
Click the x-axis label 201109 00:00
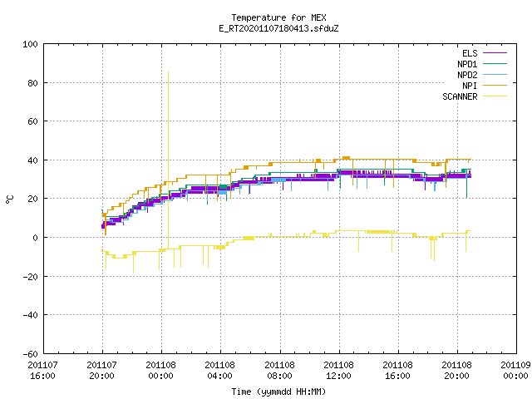pos(515,371)
